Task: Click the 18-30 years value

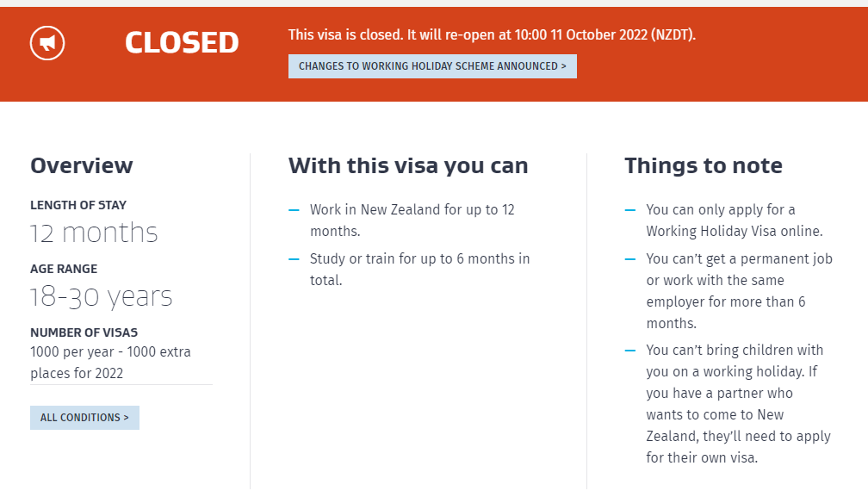Action: 102,296
